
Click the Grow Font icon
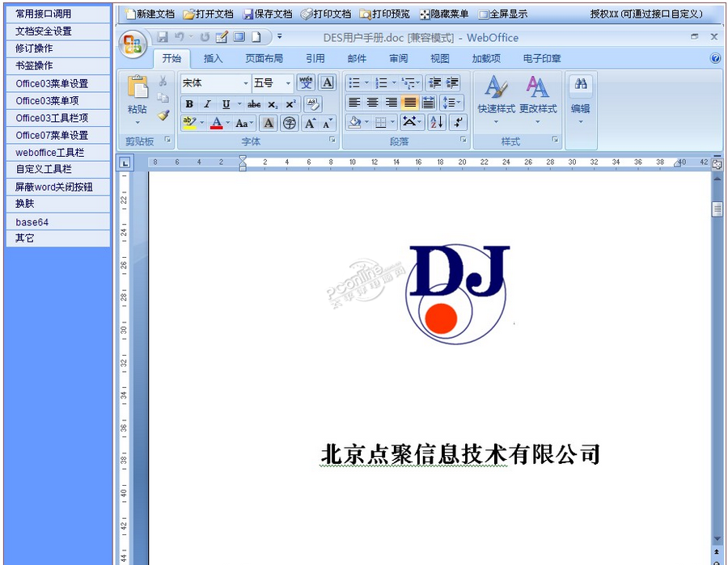pos(310,123)
